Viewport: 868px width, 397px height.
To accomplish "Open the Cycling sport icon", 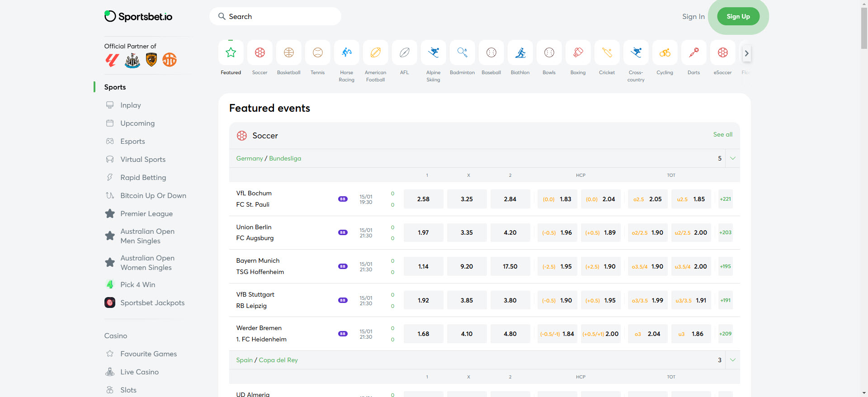I will [x=665, y=53].
